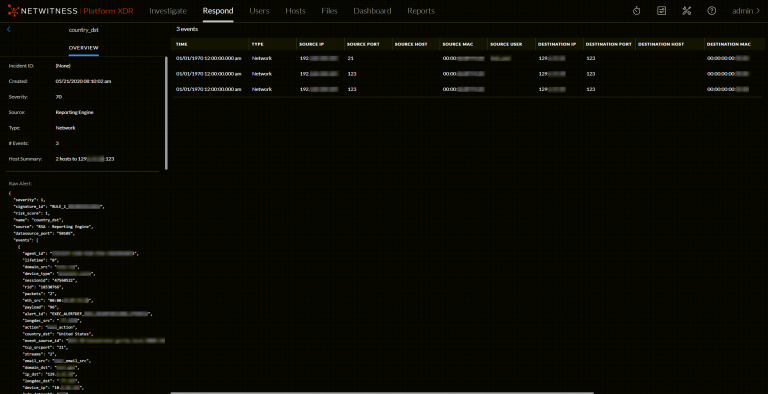
Task: Click the "sessionid" line in raw alert
Action: (x=49, y=280)
